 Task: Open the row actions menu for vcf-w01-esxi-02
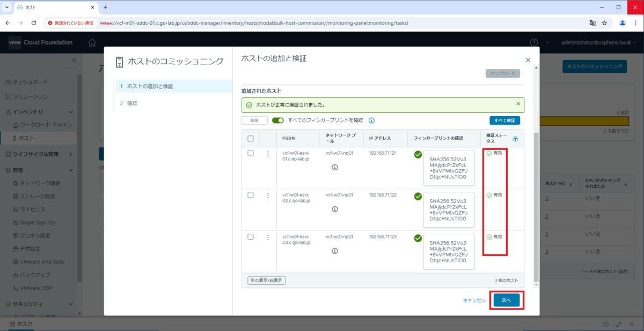click(x=268, y=196)
